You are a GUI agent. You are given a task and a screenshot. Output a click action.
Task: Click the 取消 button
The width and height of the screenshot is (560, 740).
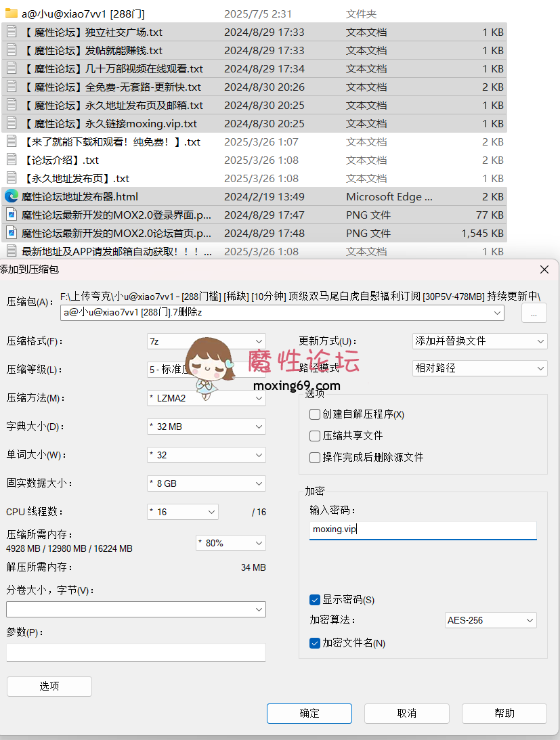coord(406,713)
